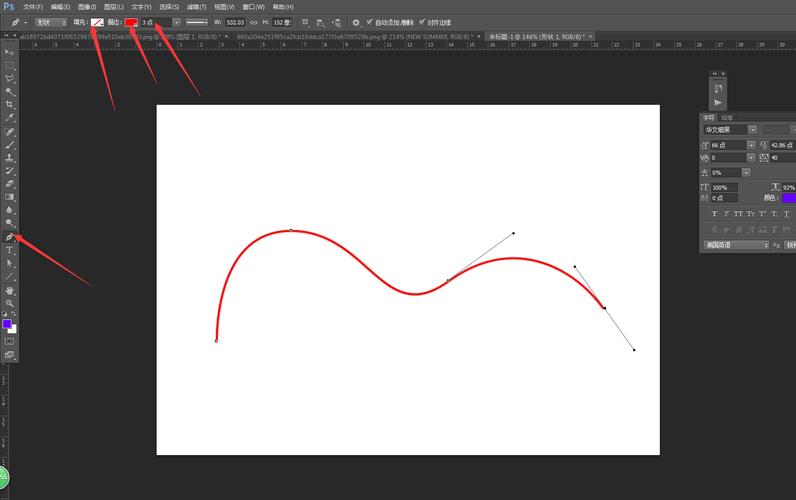This screenshot has width=796, height=500.
Task: Toggle Faux Bold style button
Action: (x=714, y=214)
